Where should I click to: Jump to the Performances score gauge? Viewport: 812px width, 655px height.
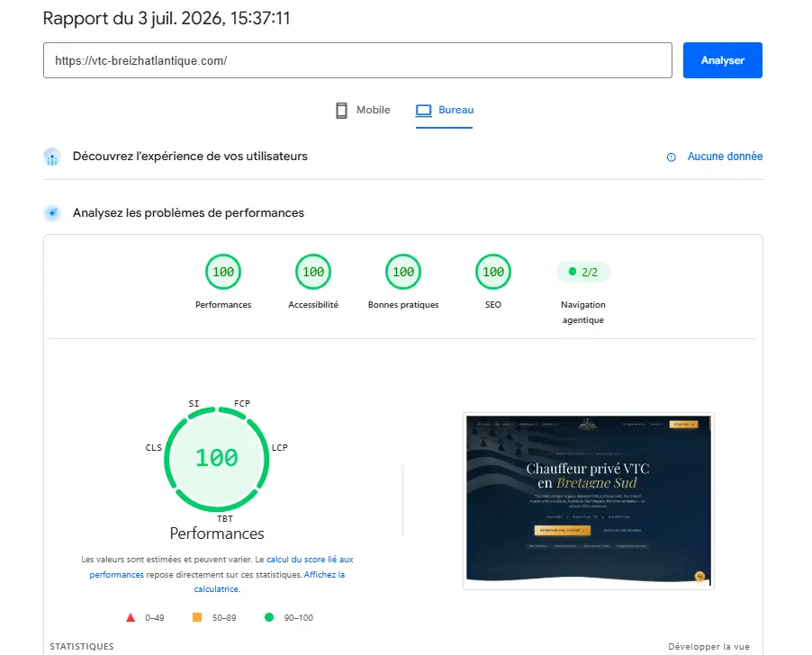click(x=223, y=272)
